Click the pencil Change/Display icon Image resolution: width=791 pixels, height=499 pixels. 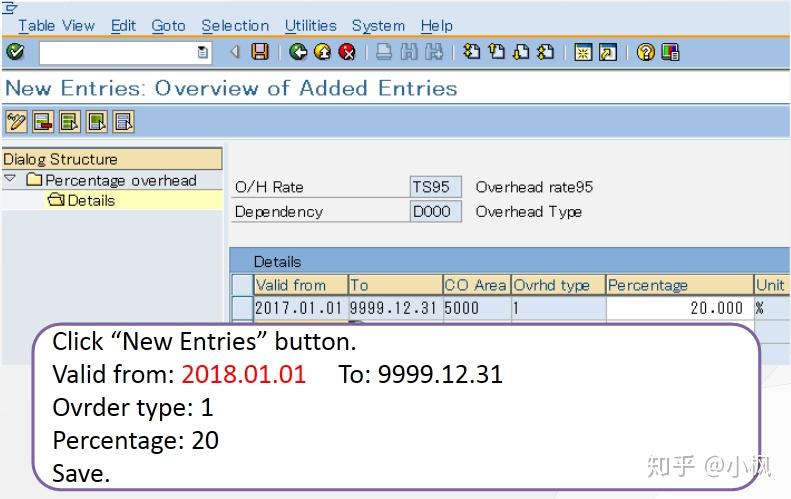pos(16,122)
